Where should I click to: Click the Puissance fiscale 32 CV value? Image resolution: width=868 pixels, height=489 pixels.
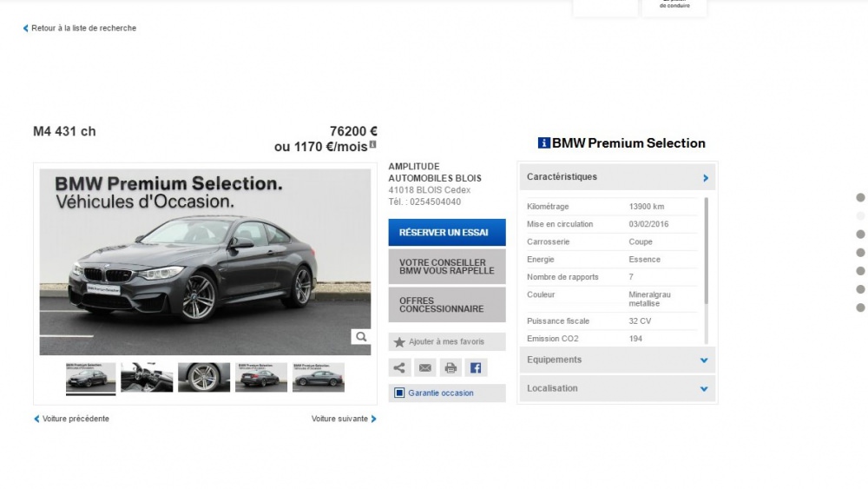(640, 321)
